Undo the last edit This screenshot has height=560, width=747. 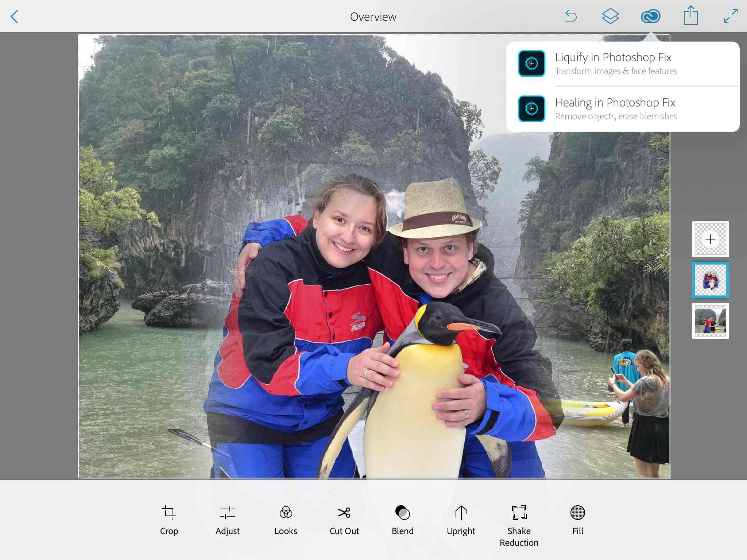pos(571,16)
